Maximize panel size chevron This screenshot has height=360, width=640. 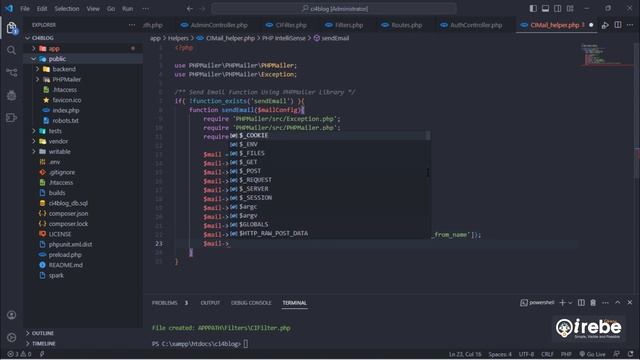pos(618,302)
